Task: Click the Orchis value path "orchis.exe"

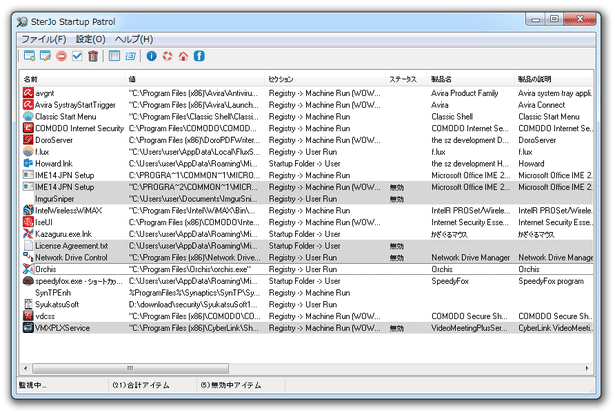Action: click(190, 269)
